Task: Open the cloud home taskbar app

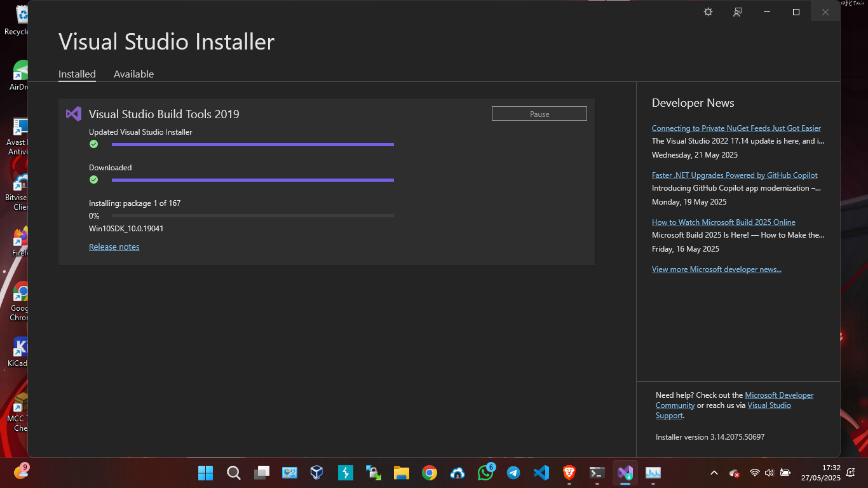Action: [458, 473]
